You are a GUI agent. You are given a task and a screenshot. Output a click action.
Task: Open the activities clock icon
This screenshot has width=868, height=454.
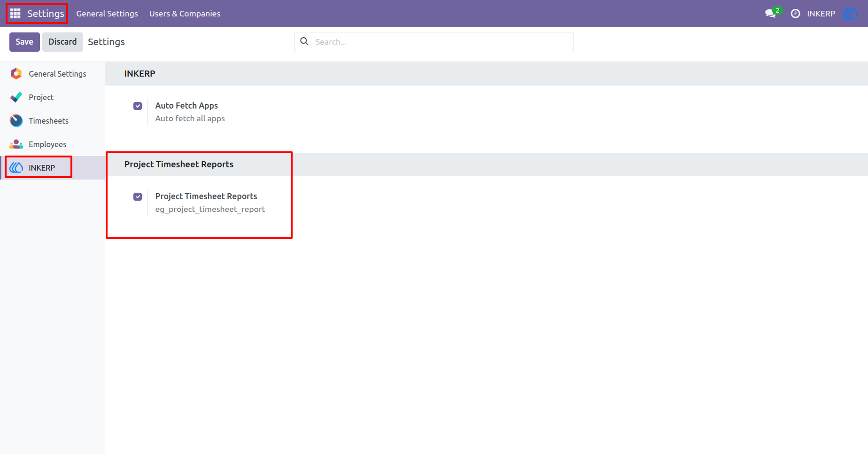point(795,14)
